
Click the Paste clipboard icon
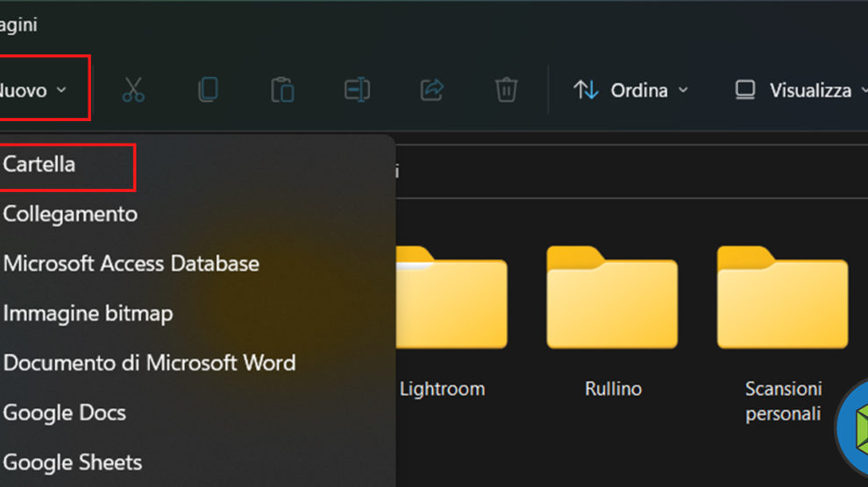pyautogui.click(x=282, y=90)
